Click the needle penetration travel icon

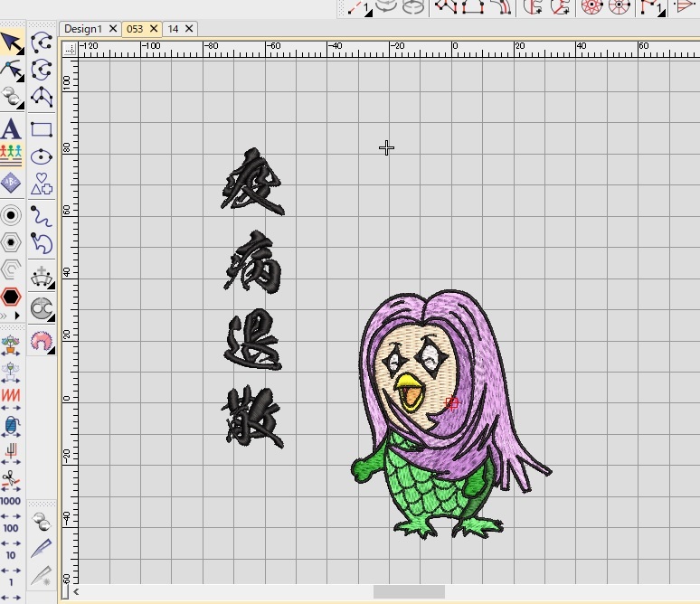pyautogui.click(x=11, y=453)
